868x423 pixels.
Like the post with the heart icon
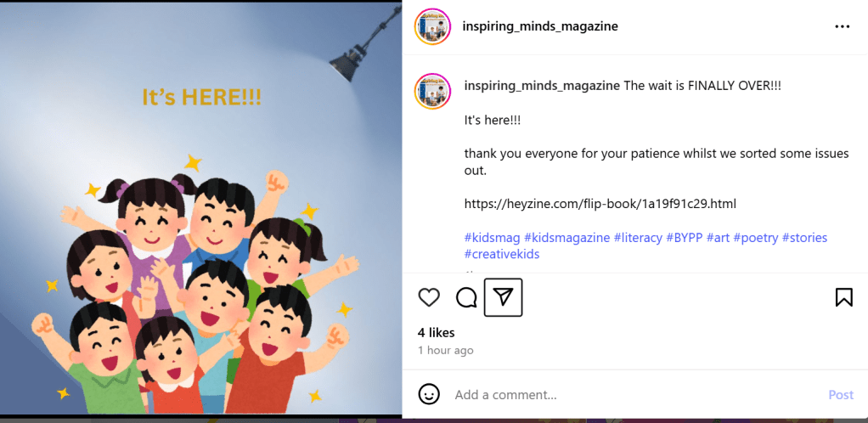(429, 298)
